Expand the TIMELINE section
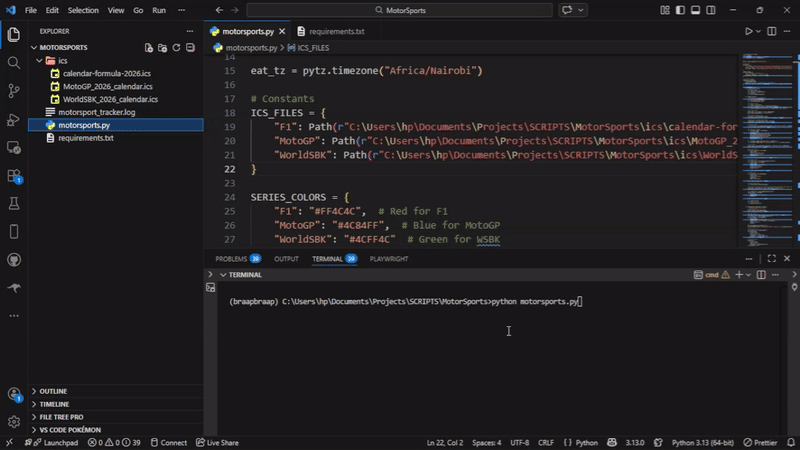This screenshot has height=450, width=800. [x=54, y=404]
